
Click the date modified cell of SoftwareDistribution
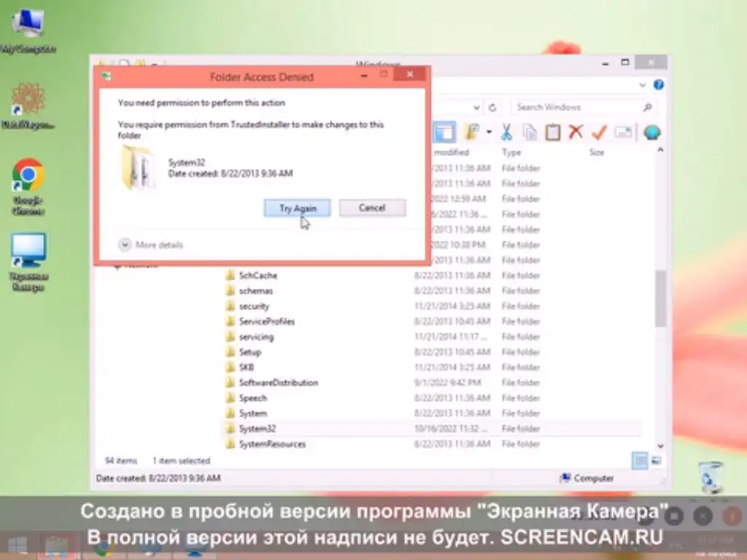point(447,382)
